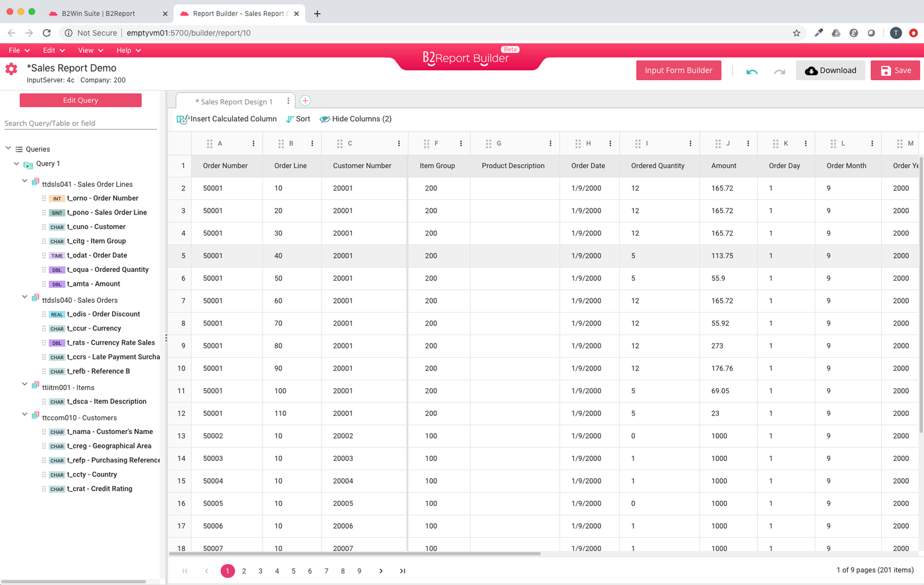Select t_odat - Order Date field
This screenshot has height=585, width=924.
click(97, 256)
